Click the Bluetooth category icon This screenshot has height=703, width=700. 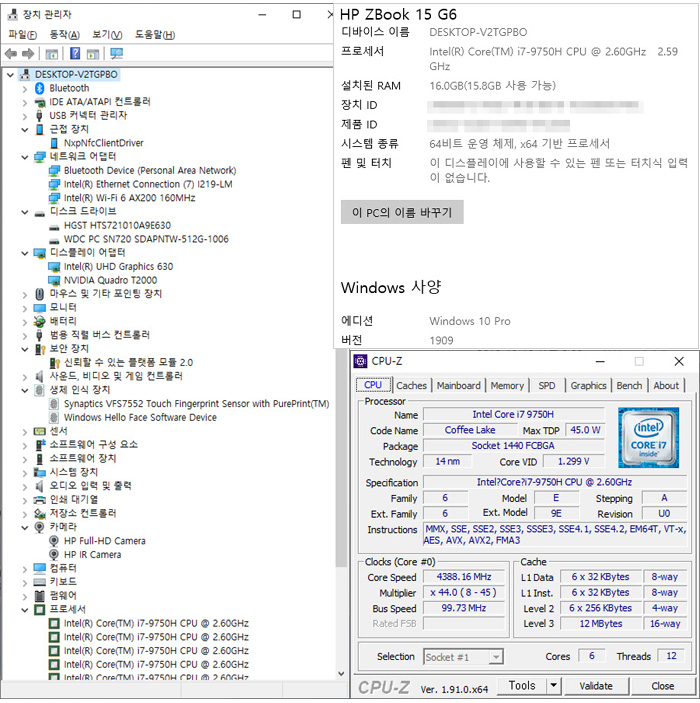coord(39,88)
